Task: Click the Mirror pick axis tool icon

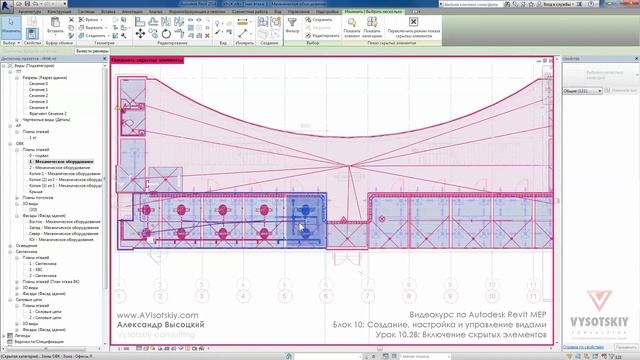Action: [166, 22]
